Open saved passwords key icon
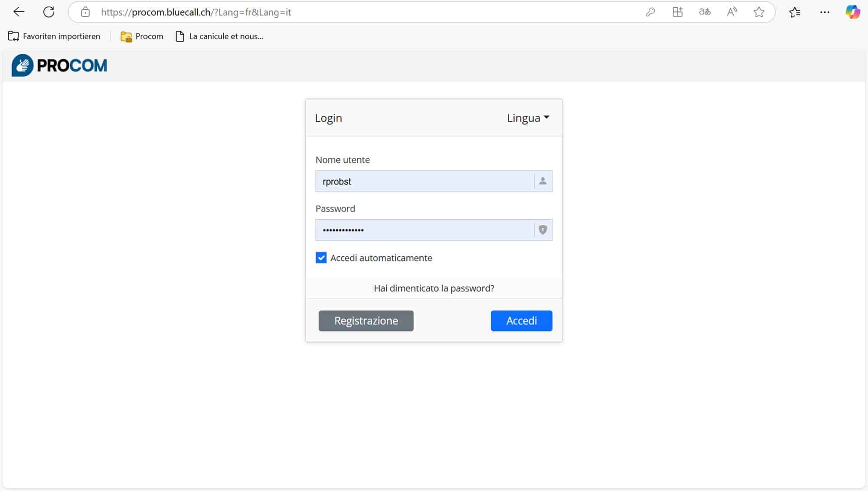 [650, 12]
